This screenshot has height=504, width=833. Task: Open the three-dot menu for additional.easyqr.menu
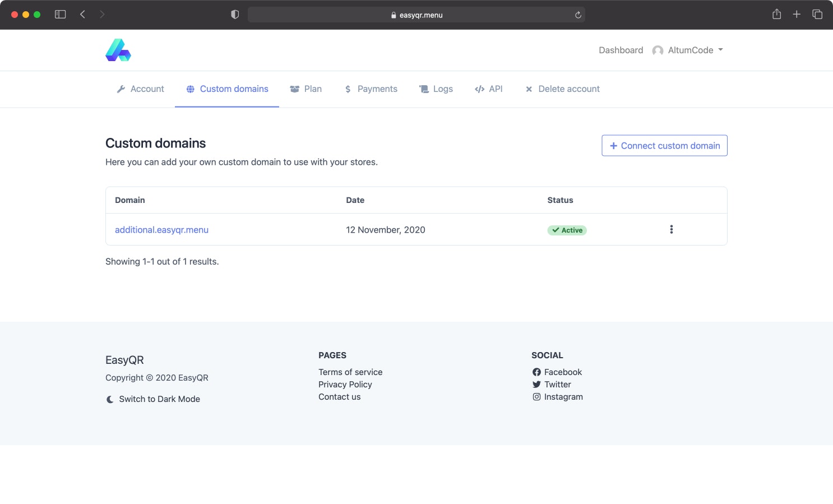click(671, 229)
